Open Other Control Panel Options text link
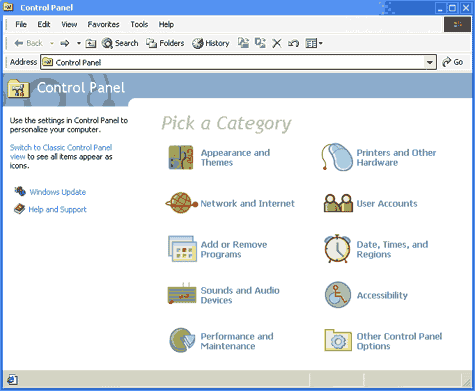 [x=399, y=341]
